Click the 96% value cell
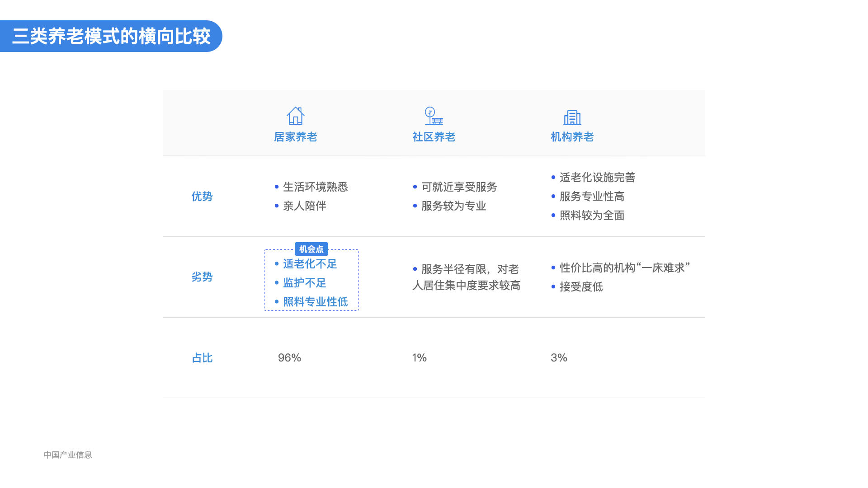Viewport: 868px width, 488px height. [x=289, y=358]
